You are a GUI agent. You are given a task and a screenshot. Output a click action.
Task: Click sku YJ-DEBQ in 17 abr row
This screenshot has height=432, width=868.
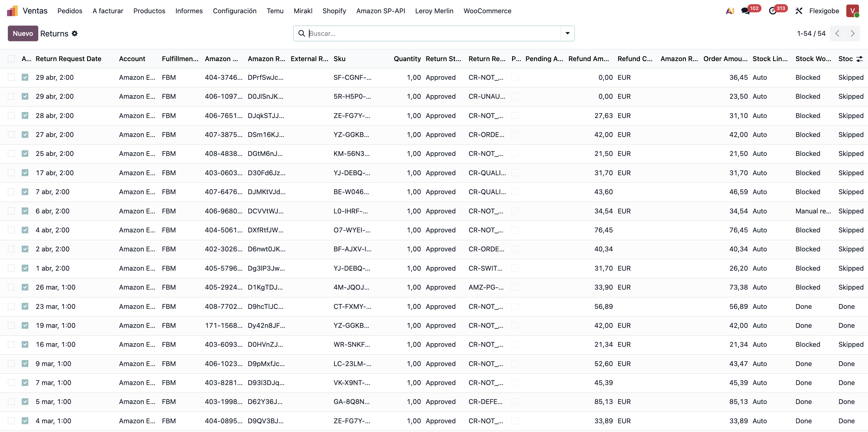click(352, 172)
